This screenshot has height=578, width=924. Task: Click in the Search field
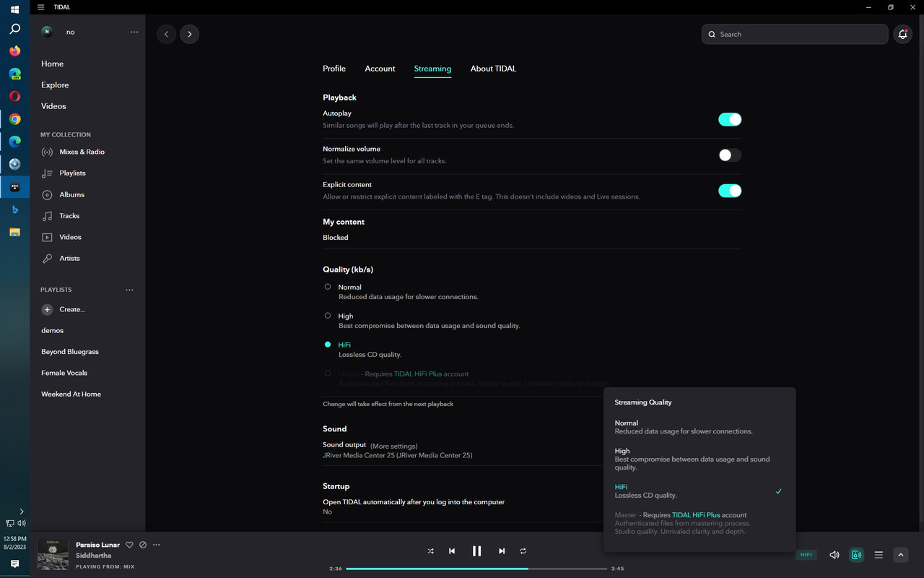pos(795,34)
